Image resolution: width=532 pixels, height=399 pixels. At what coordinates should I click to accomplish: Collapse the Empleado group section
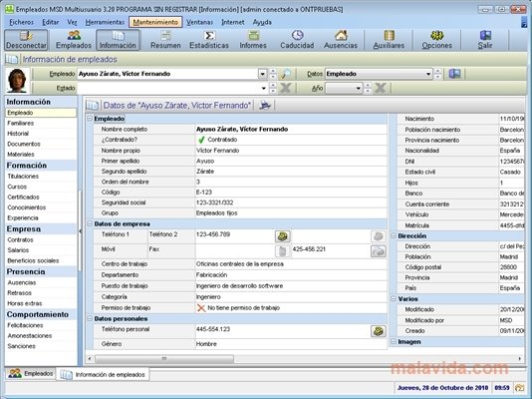(x=90, y=119)
